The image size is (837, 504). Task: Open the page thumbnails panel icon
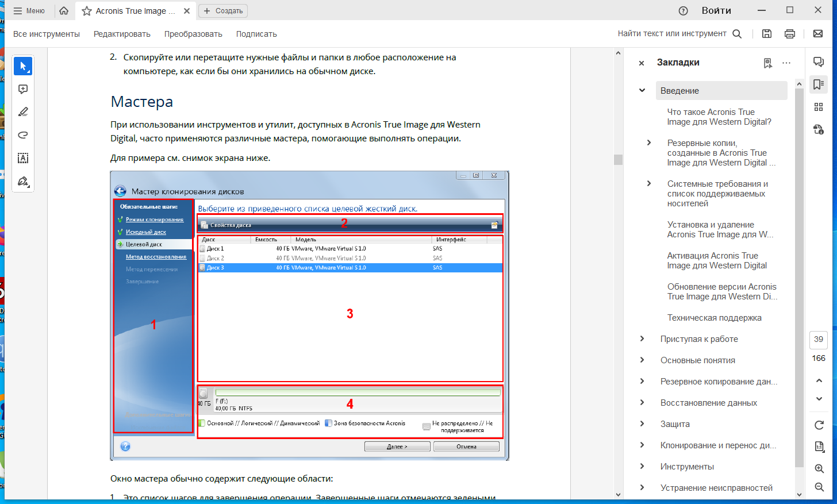pyautogui.click(x=819, y=107)
